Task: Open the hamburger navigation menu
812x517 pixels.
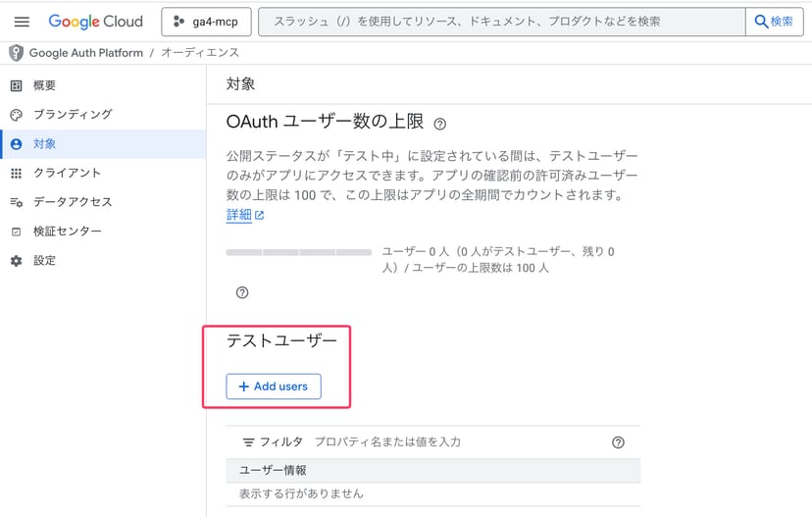Action: point(22,22)
